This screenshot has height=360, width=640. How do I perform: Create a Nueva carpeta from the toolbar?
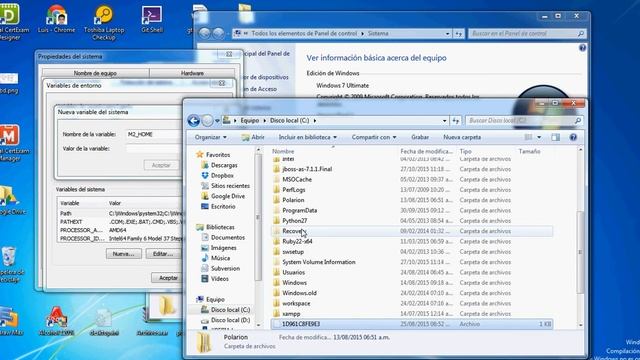pos(462,137)
